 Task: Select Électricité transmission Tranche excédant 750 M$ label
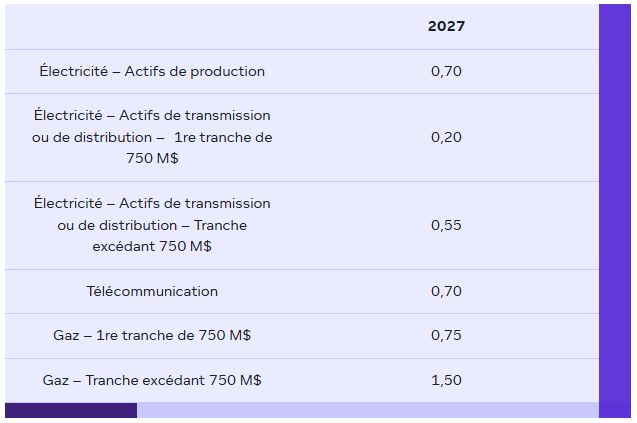[152, 225]
